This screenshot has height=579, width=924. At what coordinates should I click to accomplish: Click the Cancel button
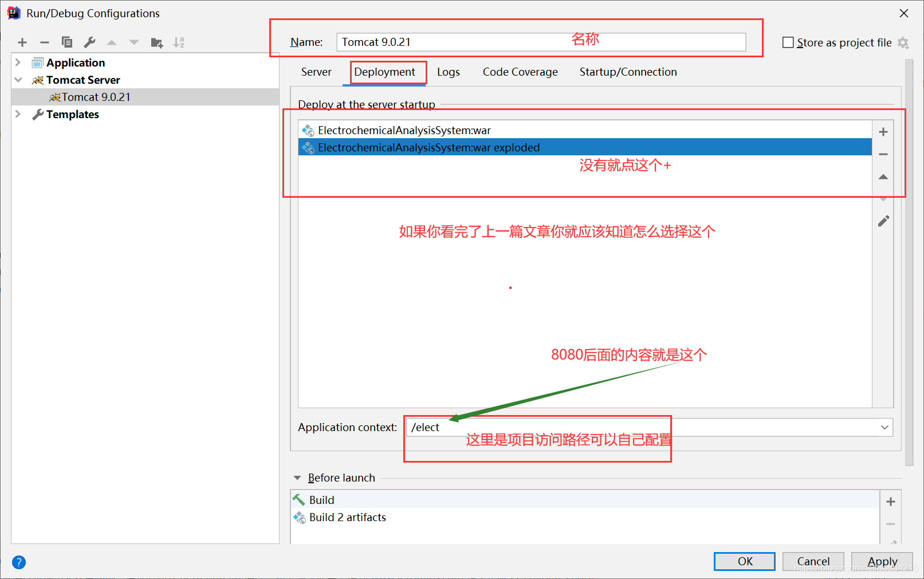[x=813, y=561]
